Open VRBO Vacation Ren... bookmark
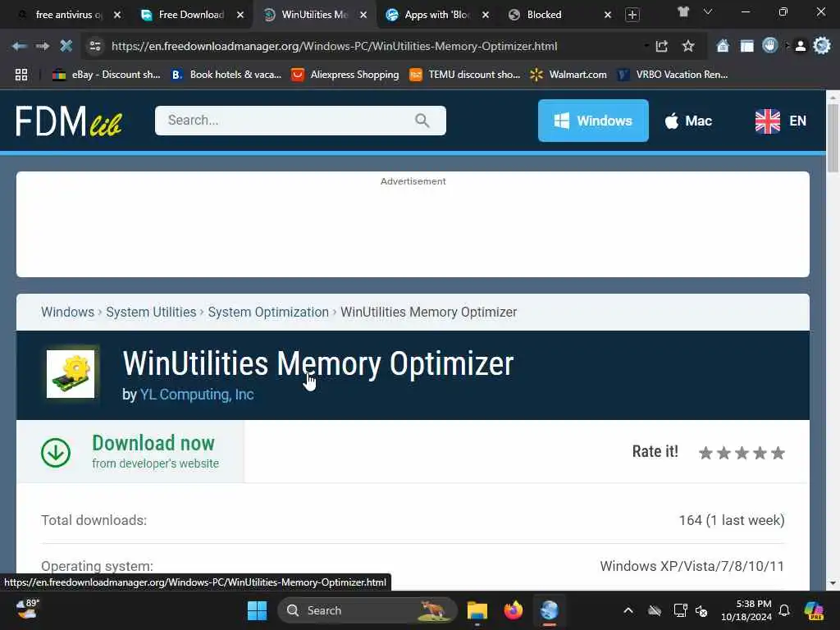Viewport: 840px width, 630px height. [673, 75]
